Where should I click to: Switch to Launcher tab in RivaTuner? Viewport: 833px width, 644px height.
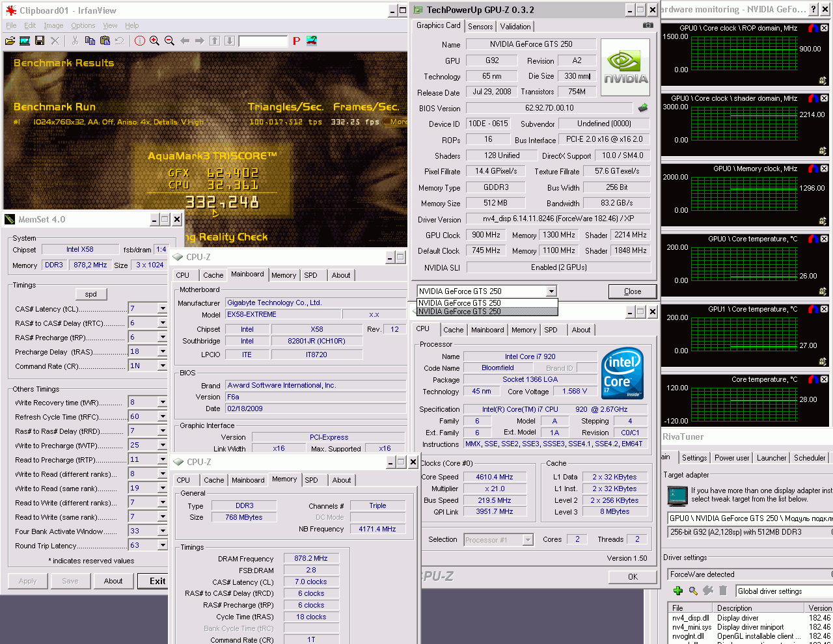(x=771, y=458)
